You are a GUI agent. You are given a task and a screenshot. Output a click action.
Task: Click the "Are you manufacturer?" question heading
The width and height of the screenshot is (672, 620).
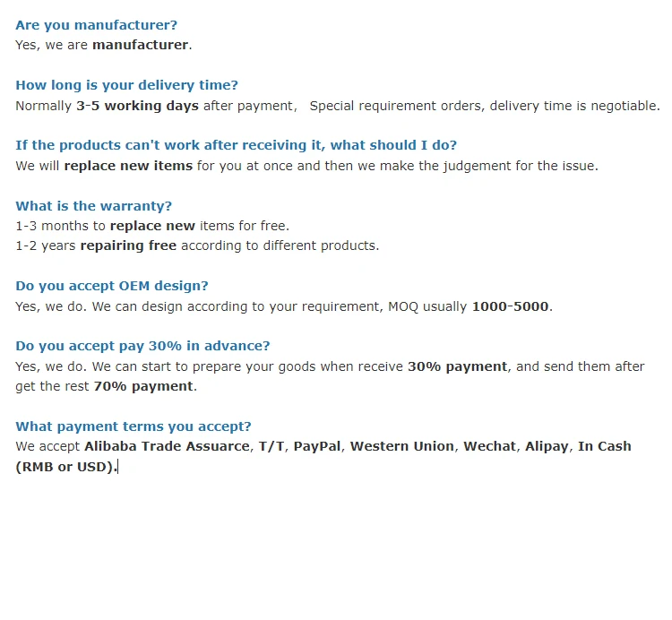pos(96,25)
